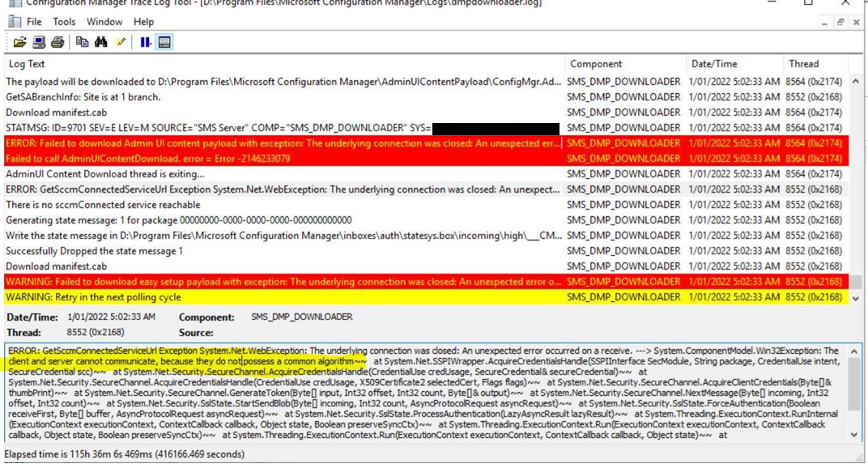
Task: Select yellow 'WARNING: Retry in the next polling cycle' row
Action: point(426,297)
